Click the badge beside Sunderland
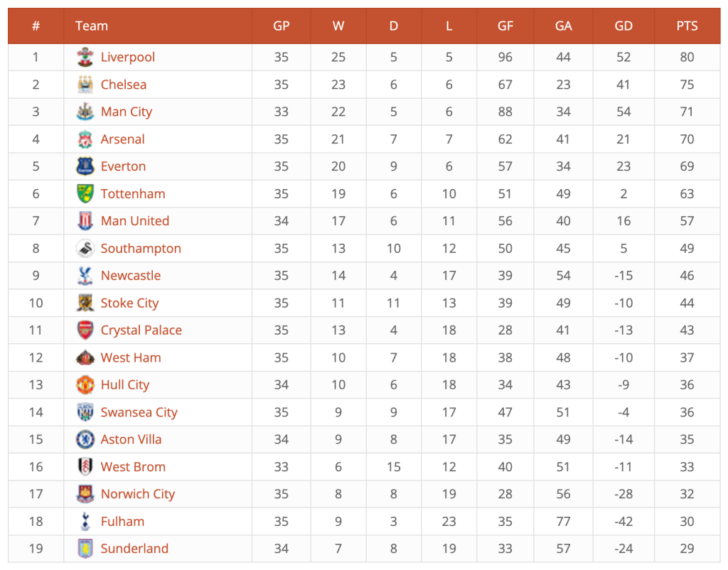Image resolution: width=728 pixels, height=570 pixels. pos(85,549)
